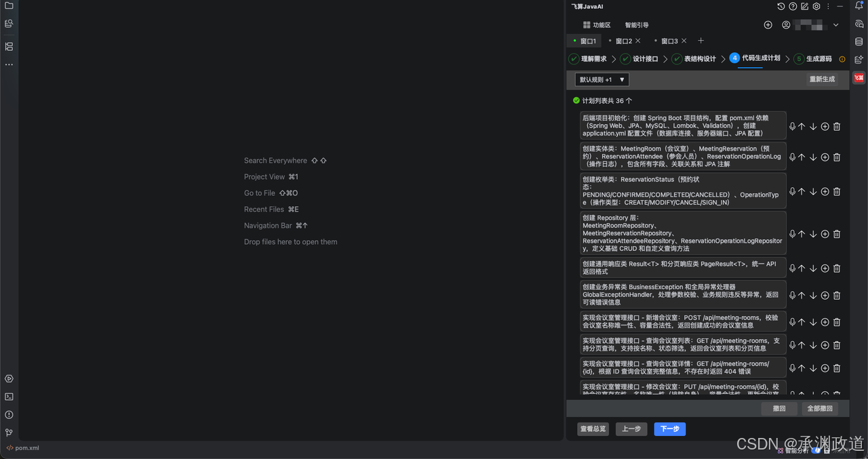Click the user avatar icon
Image resolution: width=868 pixels, height=459 pixels.
click(786, 25)
